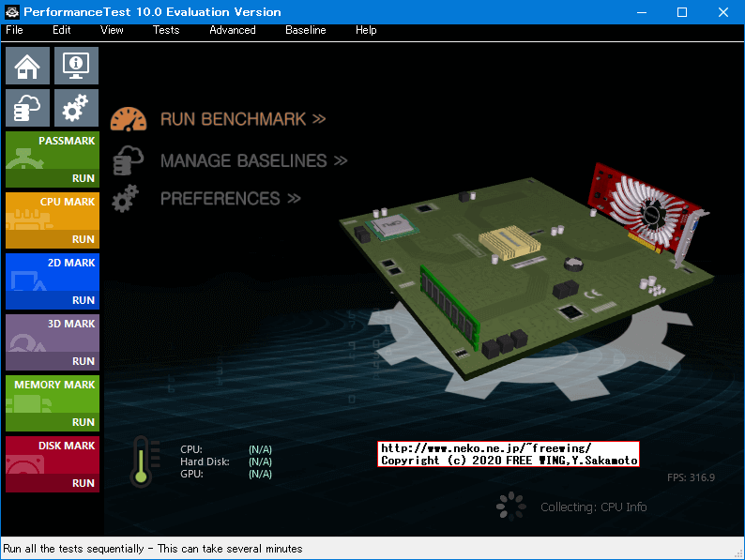
Task: Click the 'GPU:' temperature label
Action: pos(191,474)
